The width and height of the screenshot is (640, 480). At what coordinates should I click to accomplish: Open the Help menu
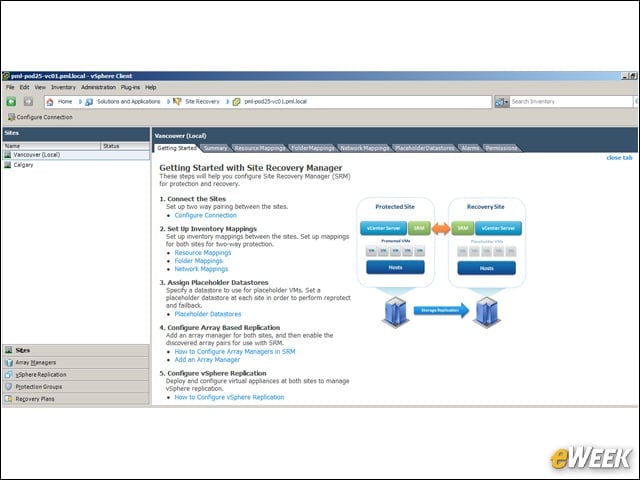151,87
